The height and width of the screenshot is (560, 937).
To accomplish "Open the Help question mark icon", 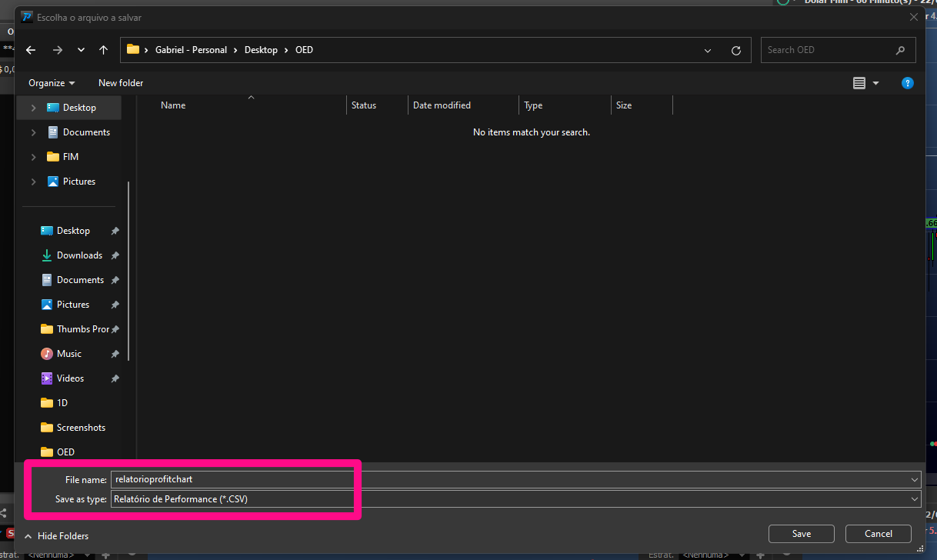I will [908, 83].
